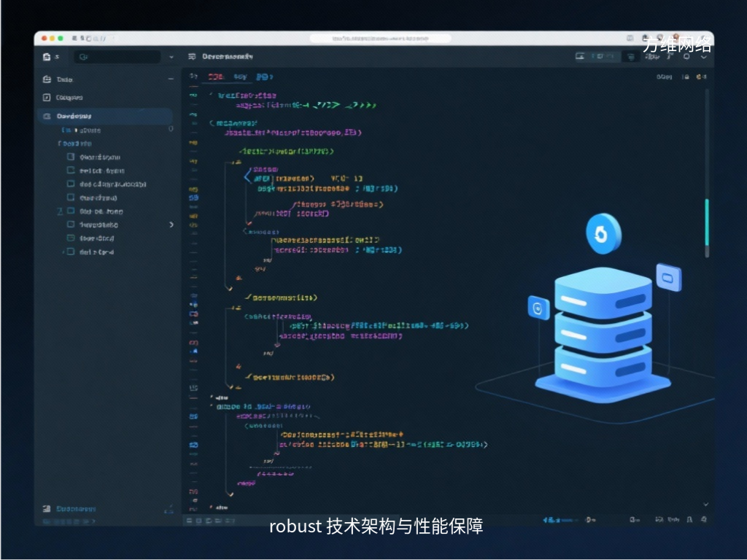Open the dropdown arrow next to the search field
Screen dimensions: 747x560
pos(170,56)
